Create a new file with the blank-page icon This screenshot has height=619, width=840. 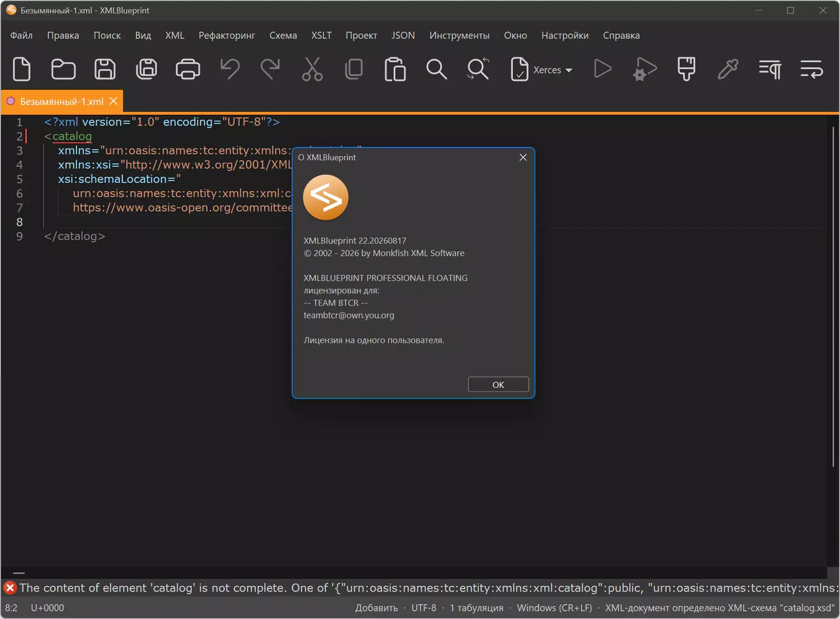(22, 69)
